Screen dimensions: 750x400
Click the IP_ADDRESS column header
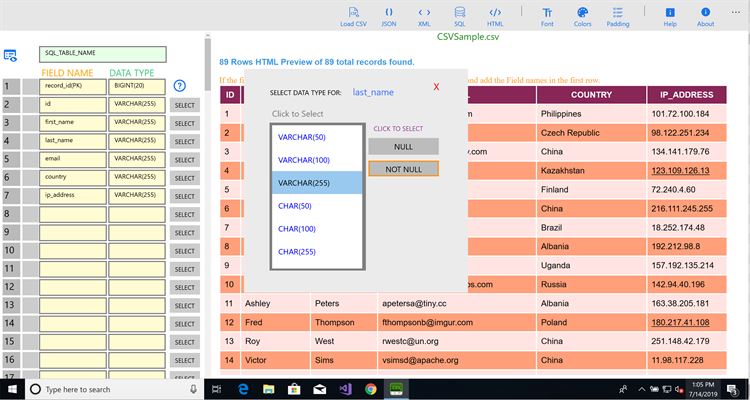pyautogui.click(x=687, y=95)
